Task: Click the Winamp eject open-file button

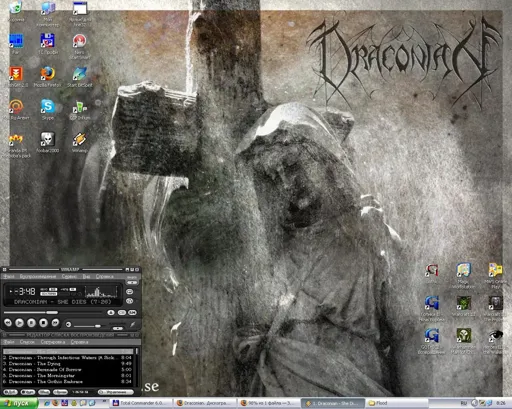Action: point(111,312)
